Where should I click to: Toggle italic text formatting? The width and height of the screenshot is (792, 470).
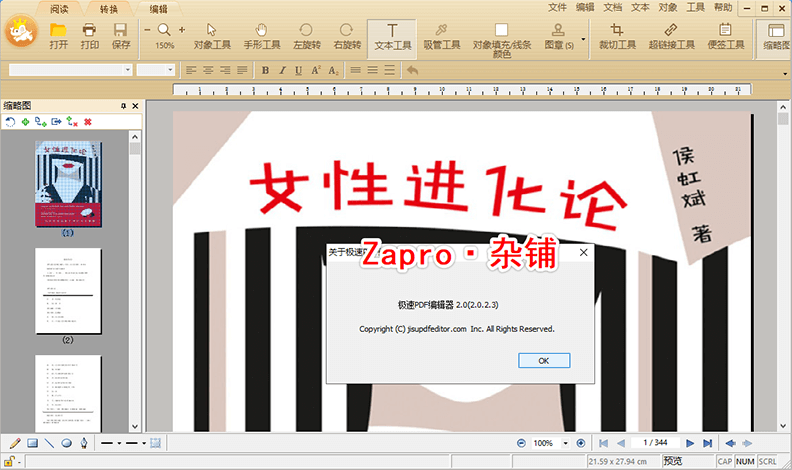(283, 70)
